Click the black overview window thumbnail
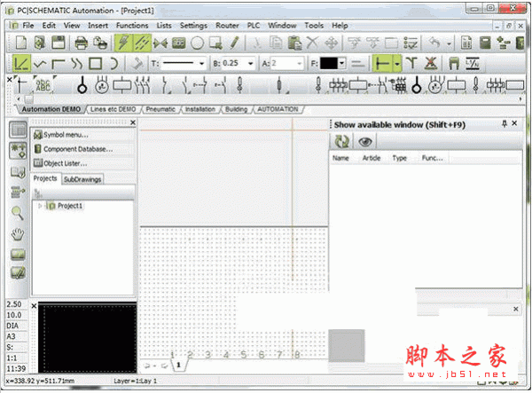 point(88,338)
